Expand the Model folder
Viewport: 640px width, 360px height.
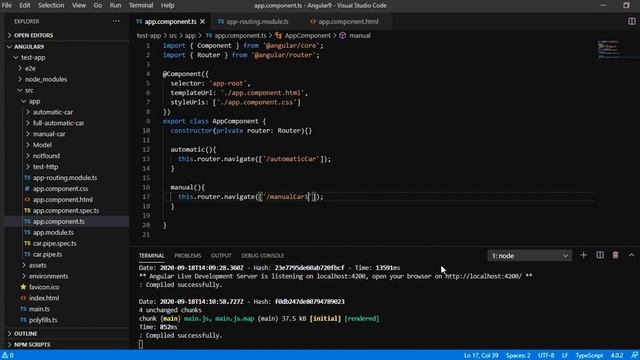(42, 145)
